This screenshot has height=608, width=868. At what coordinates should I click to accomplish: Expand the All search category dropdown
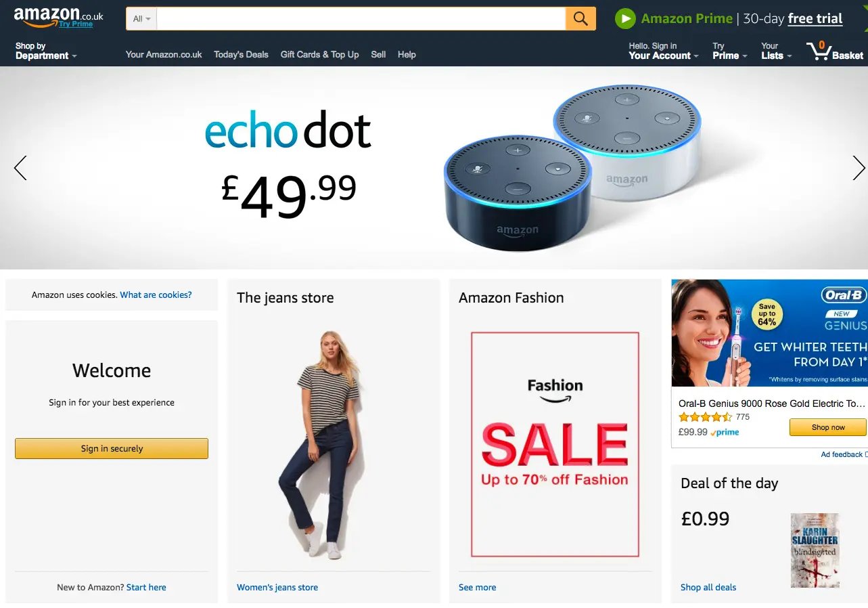click(141, 19)
